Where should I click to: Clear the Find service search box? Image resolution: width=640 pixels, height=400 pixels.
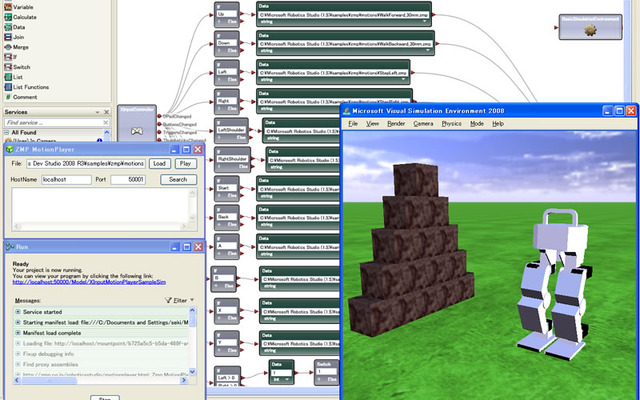pyautogui.click(x=106, y=122)
